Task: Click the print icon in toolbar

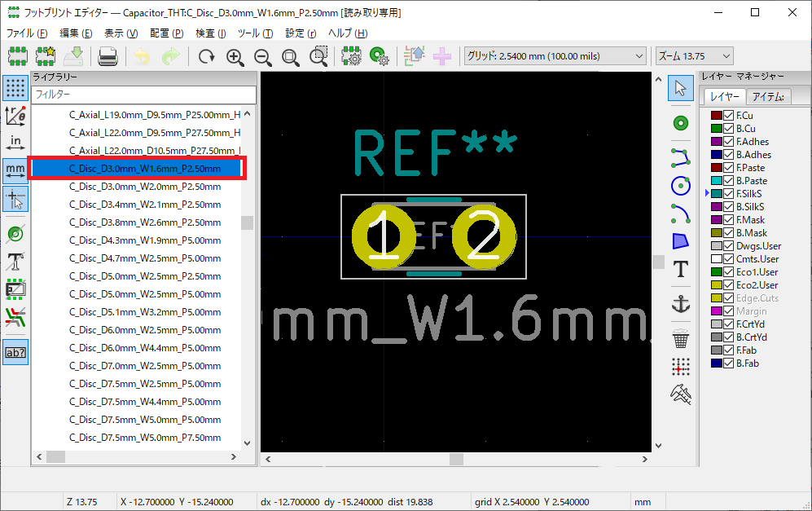Action: [x=108, y=56]
